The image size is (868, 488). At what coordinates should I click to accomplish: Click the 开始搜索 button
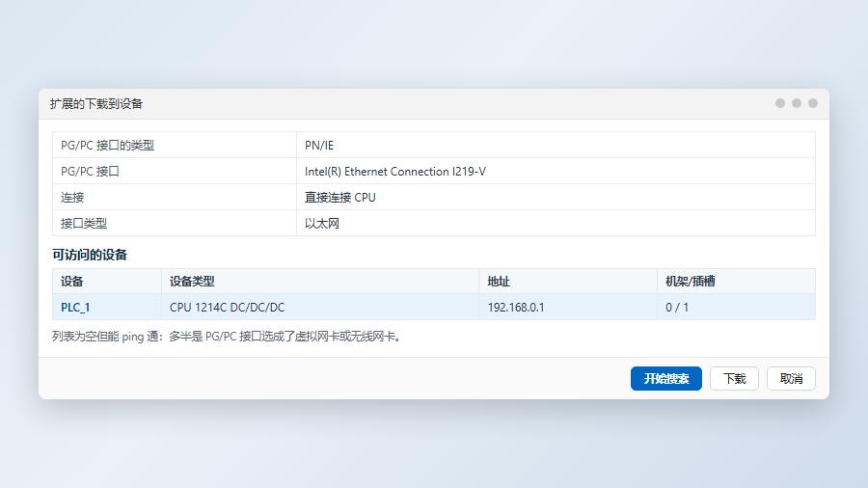[x=665, y=378]
